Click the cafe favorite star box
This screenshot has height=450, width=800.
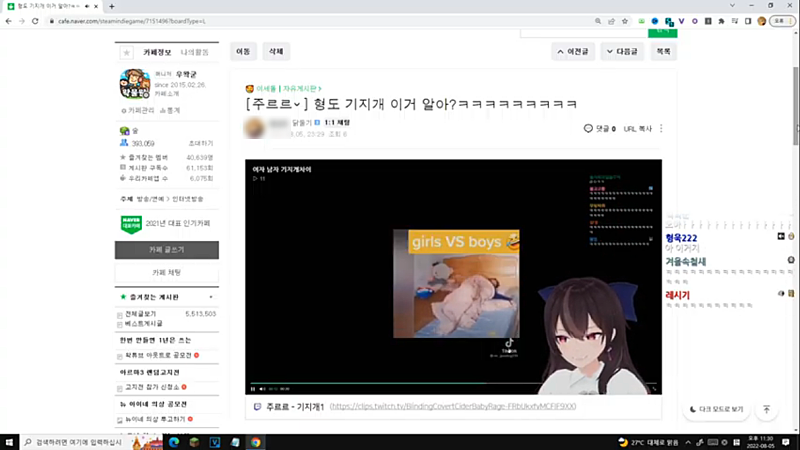click(x=127, y=53)
